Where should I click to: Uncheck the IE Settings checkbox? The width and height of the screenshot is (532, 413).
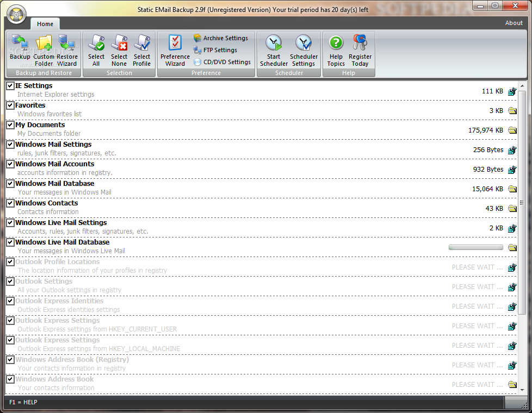[10, 86]
